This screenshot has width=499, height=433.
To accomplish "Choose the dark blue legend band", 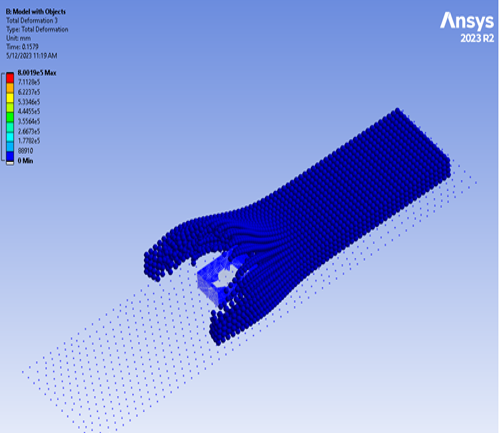I will coord(10,157).
